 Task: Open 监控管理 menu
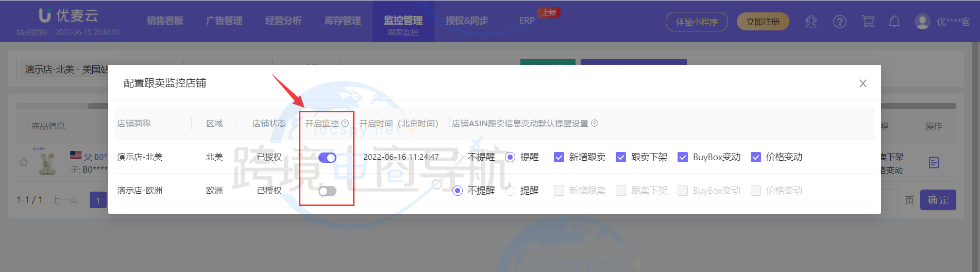pos(403,21)
